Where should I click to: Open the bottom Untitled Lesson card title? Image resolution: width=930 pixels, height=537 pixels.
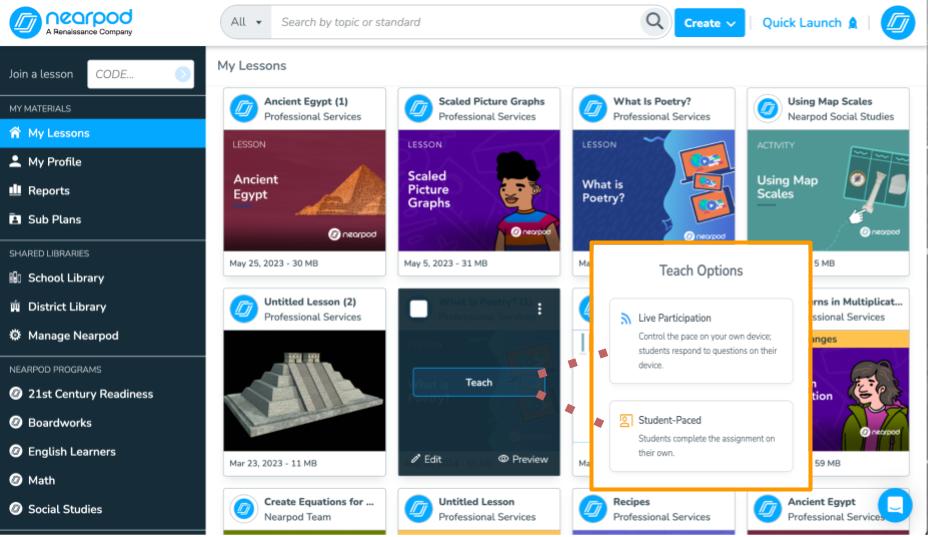(x=476, y=502)
